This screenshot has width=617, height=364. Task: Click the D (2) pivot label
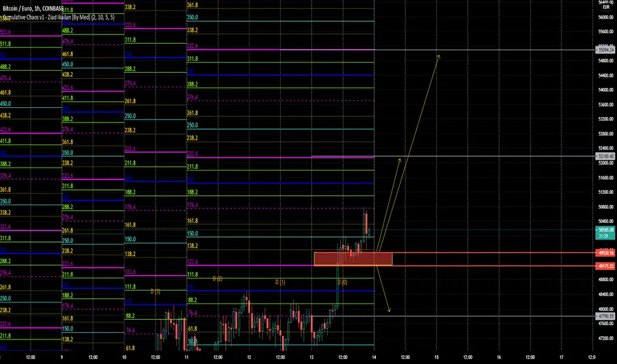point(218,279)
